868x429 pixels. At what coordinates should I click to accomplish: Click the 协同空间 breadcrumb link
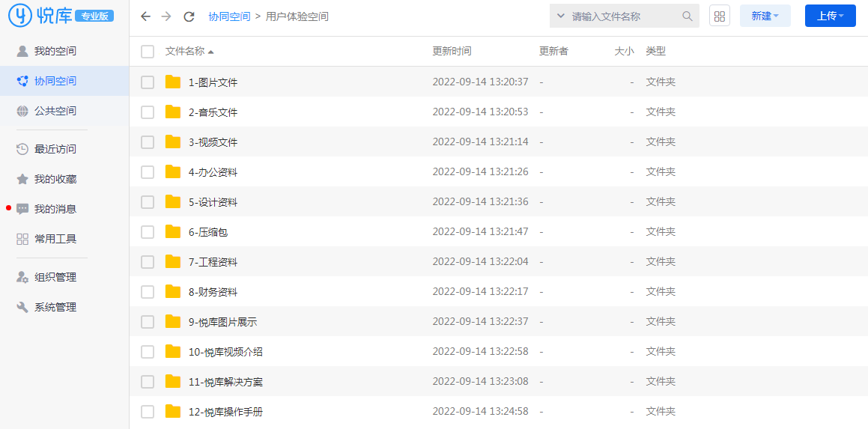tap(229, 16)
